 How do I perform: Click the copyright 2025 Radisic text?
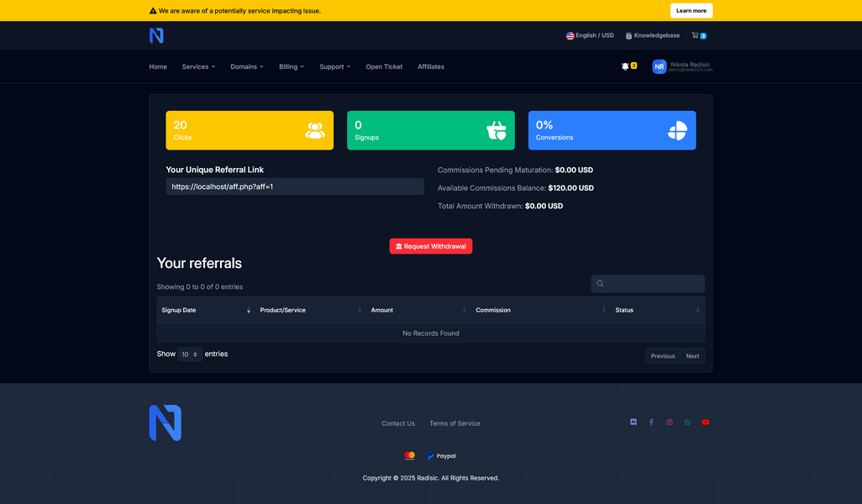pyautogui.click(x=431, y=478)
